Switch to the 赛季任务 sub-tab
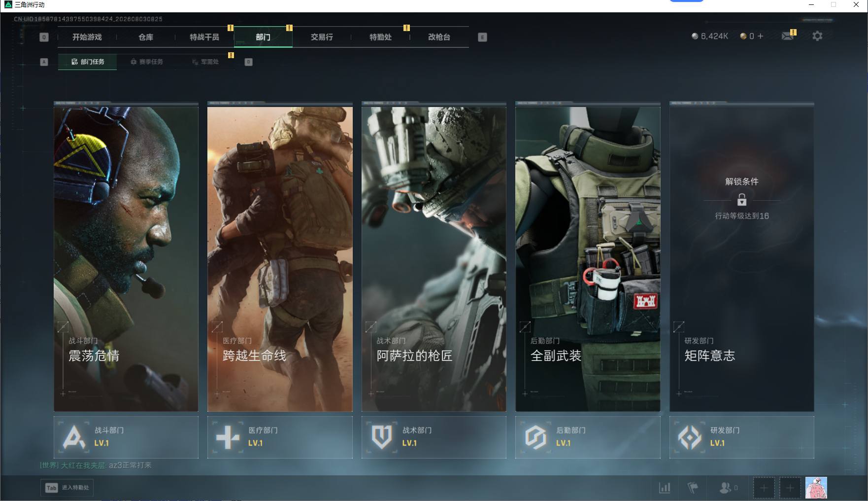The image size is (868, 501). click(x=147, y=62)
